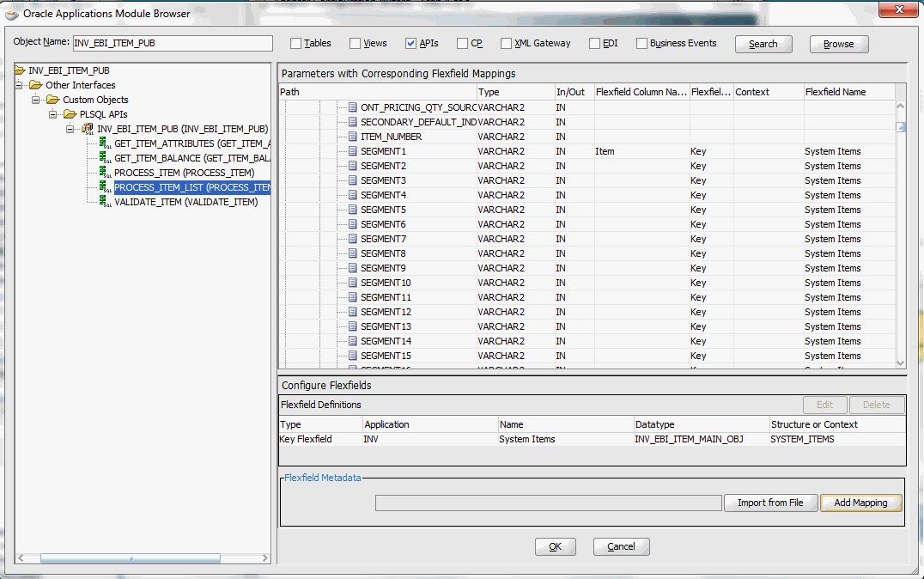
Task: Click the SEGMENT1 parameter icon
Action: pyautogui.click(x=352, y=151)
